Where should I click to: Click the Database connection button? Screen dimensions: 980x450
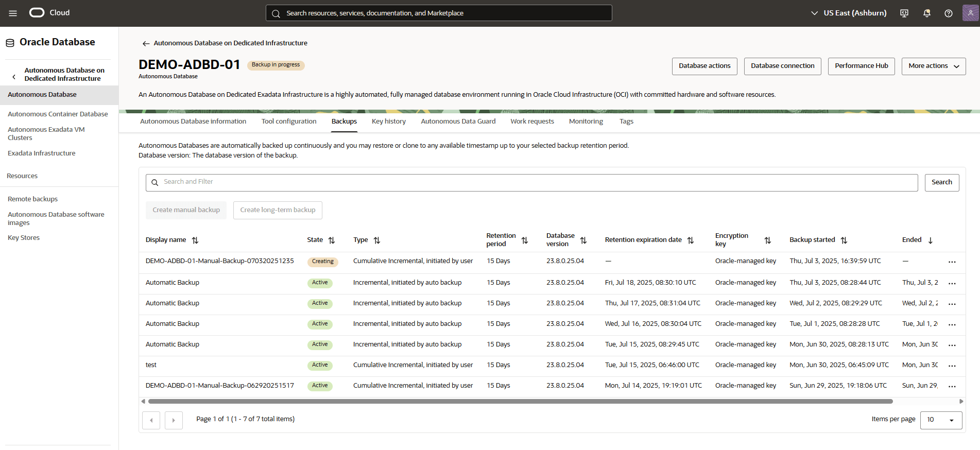click(x=782, y=66)
